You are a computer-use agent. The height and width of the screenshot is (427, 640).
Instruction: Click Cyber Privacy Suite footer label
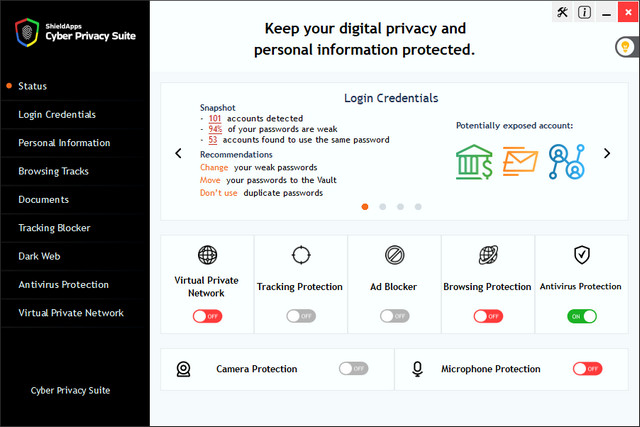point(70,391)
